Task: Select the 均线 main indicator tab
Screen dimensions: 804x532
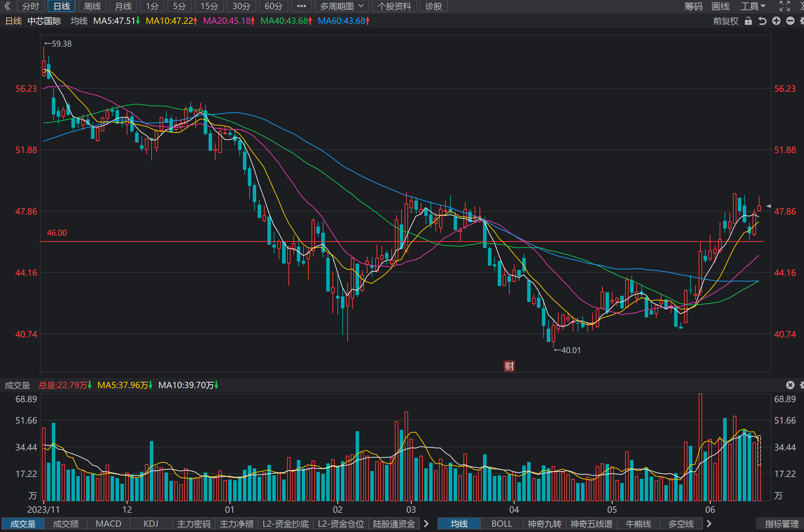Action: [459, 524]
